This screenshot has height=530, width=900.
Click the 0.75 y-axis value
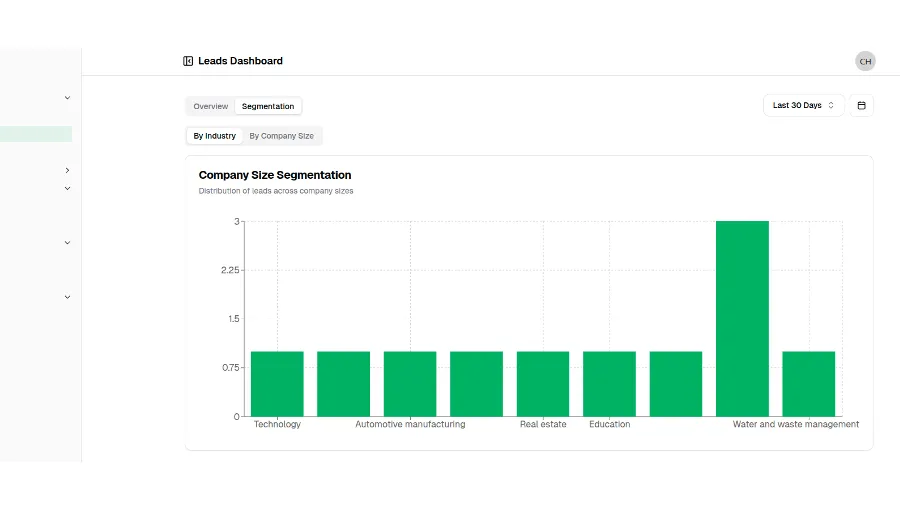click(x=231, y=367)
